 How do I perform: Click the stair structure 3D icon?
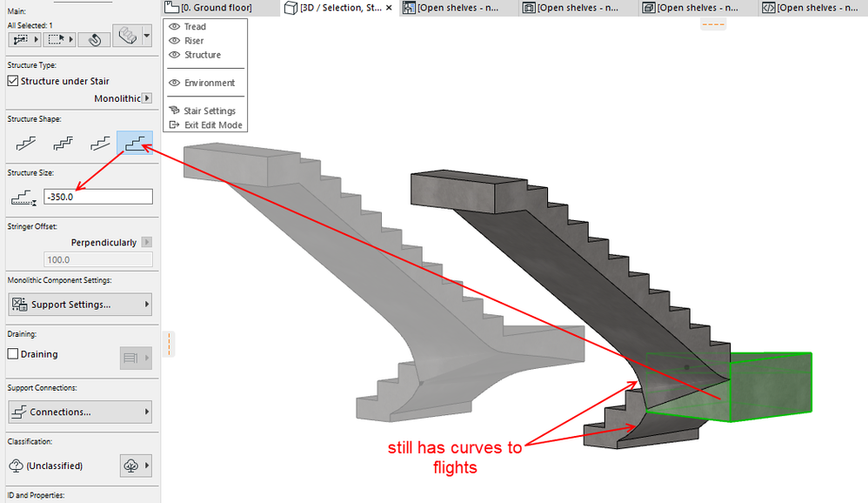click(127, 36)
